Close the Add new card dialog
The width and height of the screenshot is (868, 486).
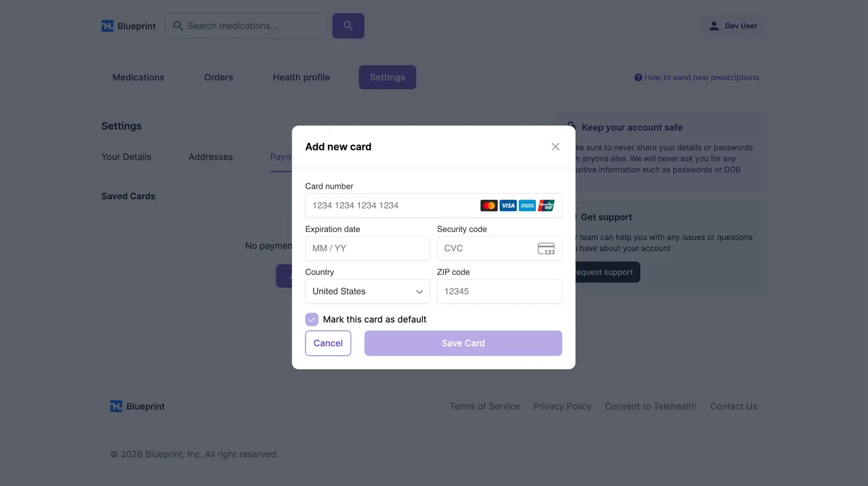point(556,147)
